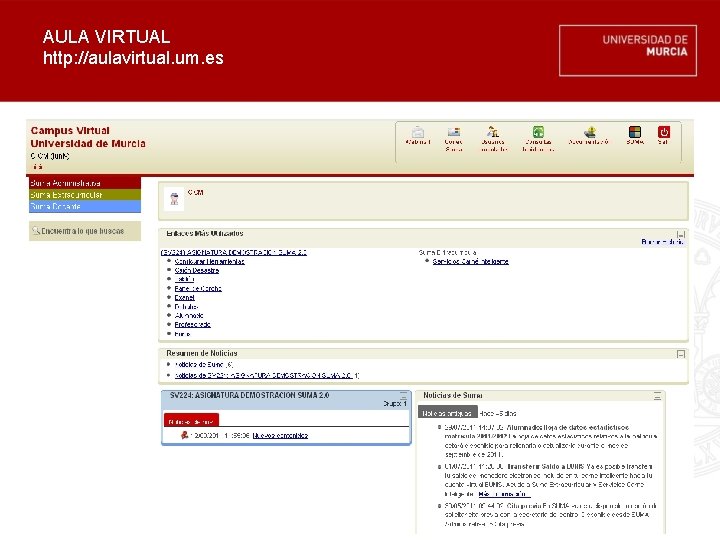Open the second link under SV224 asignatura
Screen dimensions: 720x540
click(197, 270)
